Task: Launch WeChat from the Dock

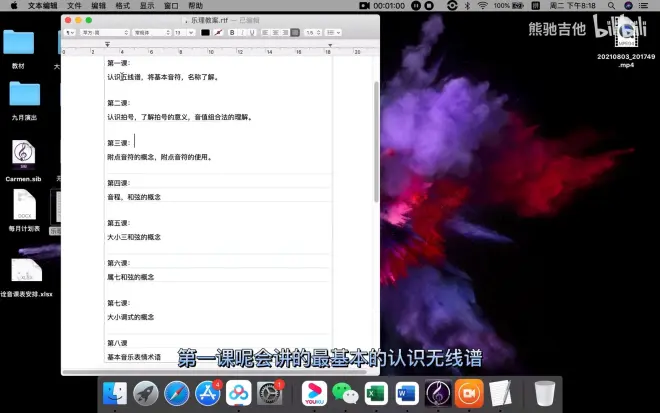Action: point(344,393)
